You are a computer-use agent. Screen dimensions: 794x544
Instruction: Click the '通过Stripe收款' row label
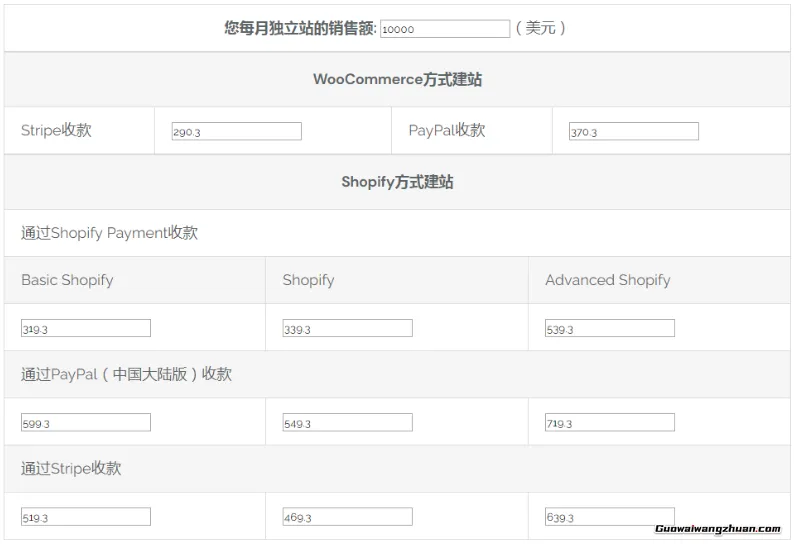(x=71, y=469)
